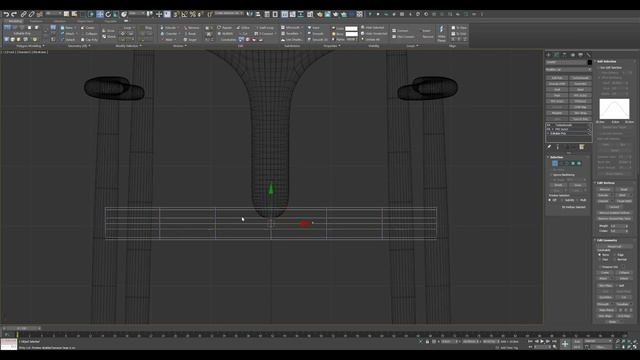Choose the Edge constraint radio button
Screen dimensions: 640x360
click(614, 255)
